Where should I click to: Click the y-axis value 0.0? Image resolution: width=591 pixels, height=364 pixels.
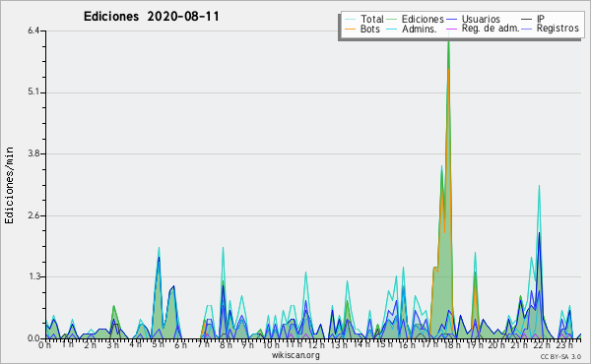click(x=33, y=338)
